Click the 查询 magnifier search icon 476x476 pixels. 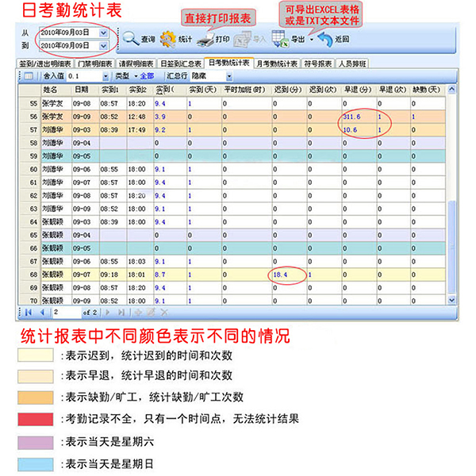coord(131,39)
